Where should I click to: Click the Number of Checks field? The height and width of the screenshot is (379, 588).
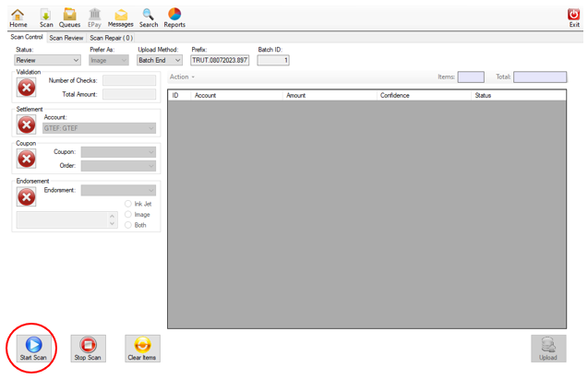tap(129, 80)
